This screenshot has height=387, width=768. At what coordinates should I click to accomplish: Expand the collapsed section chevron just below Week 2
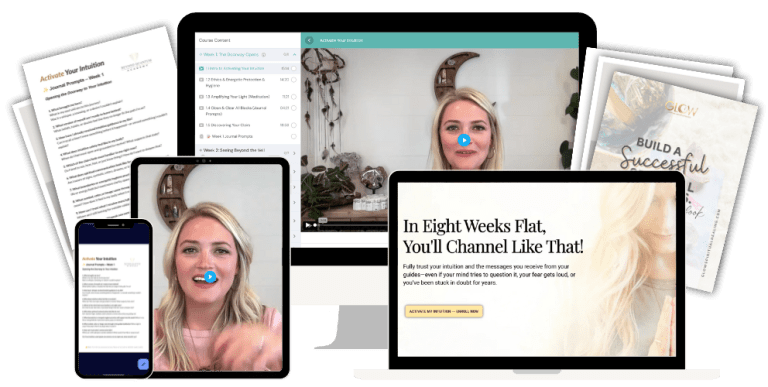pos(294,171)
